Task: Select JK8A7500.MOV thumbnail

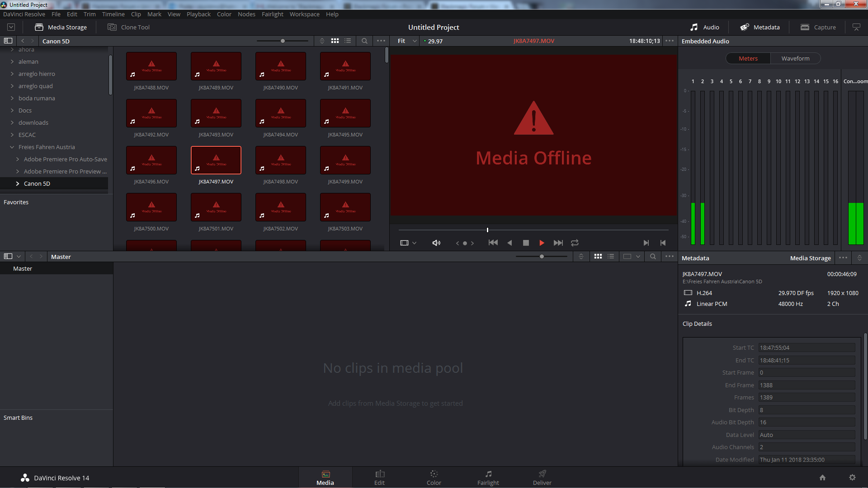Action: coord(151,207)
